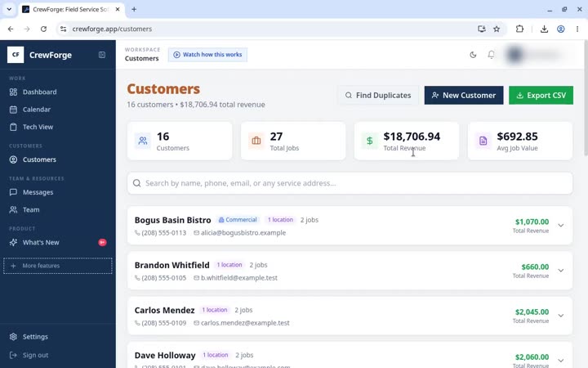Click Commercial tag on Bogus Basin Bistro
The height and width of the screenshot is (368, 588).
[238, 220]
